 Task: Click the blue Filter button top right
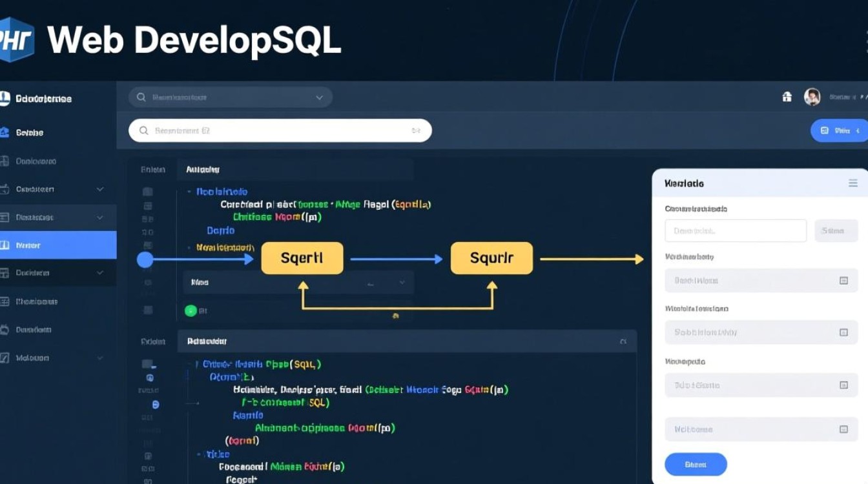(840, 130)
